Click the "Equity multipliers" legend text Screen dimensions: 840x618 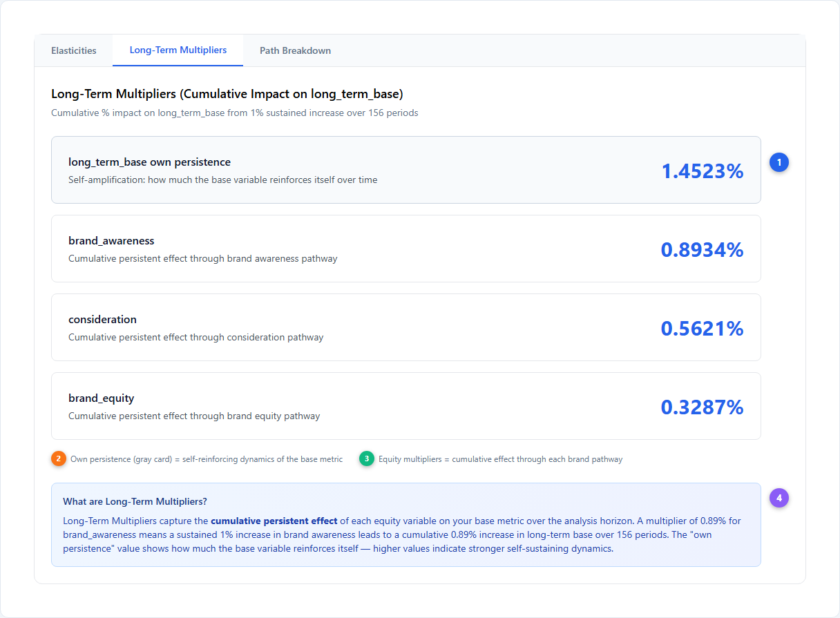click(x=500, y=459)
